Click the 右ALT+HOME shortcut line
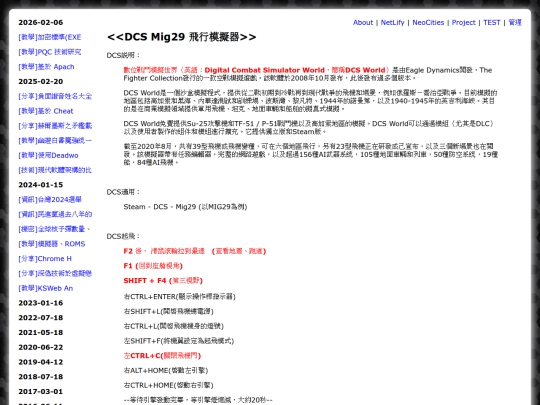 coord(166,371)
